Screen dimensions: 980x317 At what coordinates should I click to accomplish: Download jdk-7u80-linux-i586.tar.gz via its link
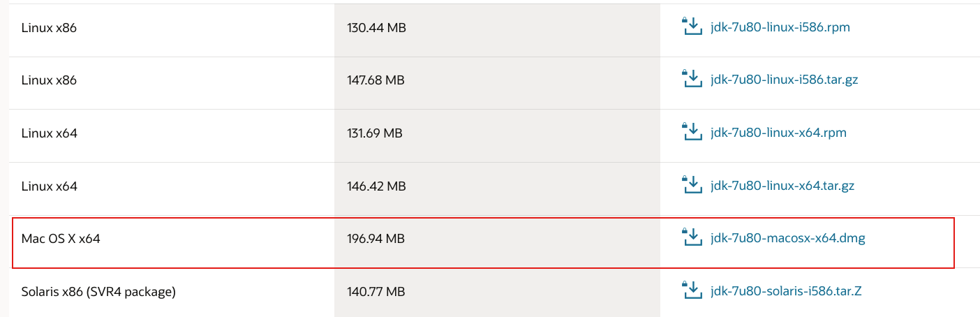[x=784, y=80]
